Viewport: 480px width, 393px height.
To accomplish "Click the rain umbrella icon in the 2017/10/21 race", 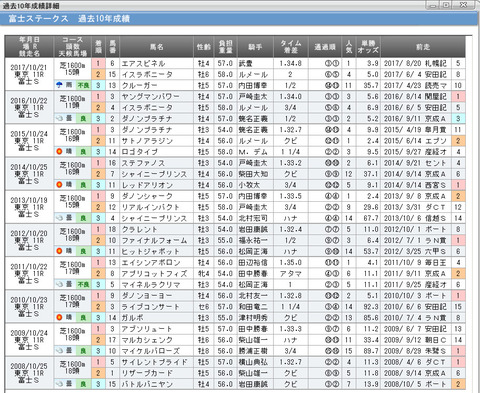I will pyautogui.click(x=59, y=85).
